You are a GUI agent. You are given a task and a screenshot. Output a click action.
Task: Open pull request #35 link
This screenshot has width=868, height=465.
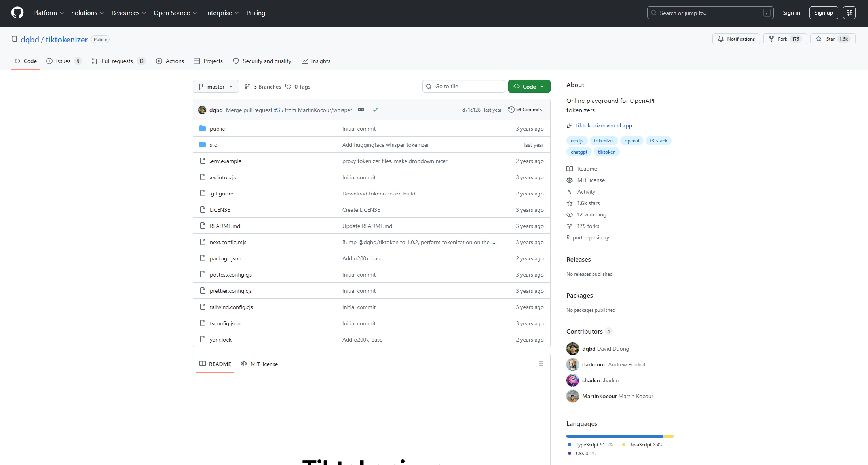tap(279, 110)
